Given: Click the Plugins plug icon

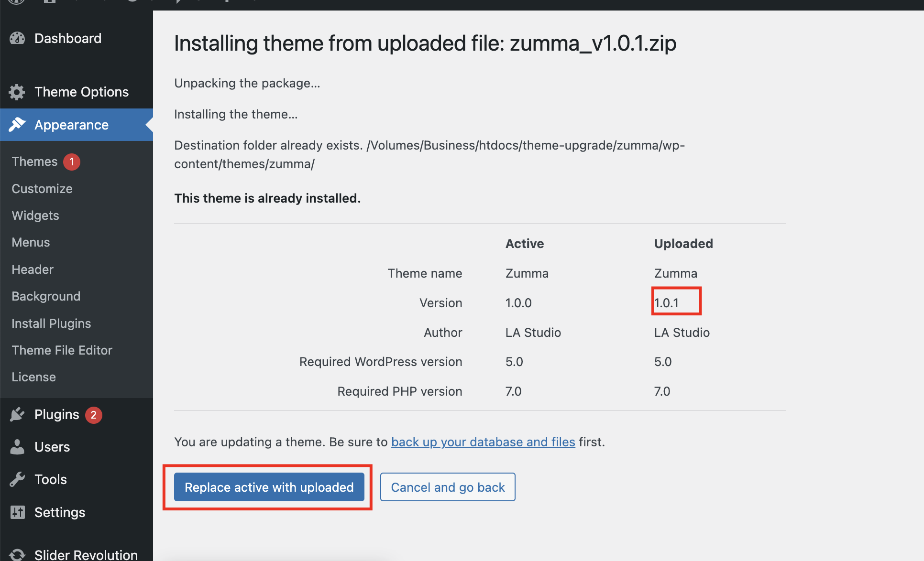Looking at the screenshot, I should [x=17, y=414].
